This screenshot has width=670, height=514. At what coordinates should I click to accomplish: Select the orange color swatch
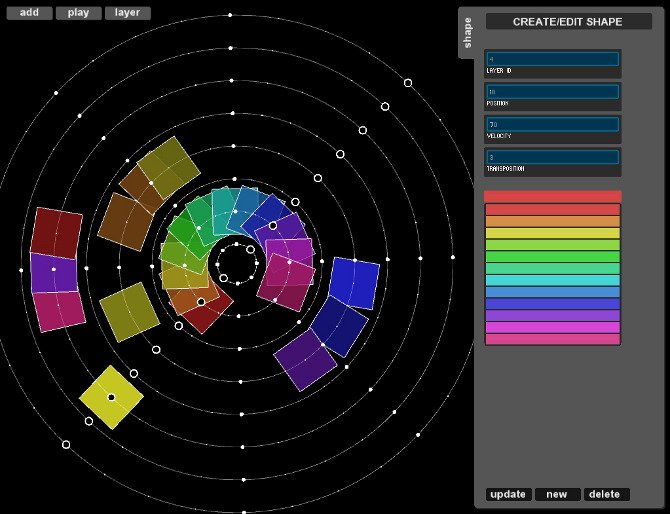[x=553, y=221]
